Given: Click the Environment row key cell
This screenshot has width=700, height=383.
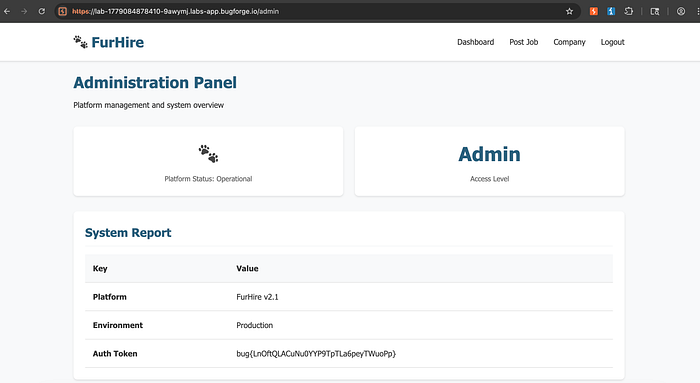Looking at the screenshot, I should coord(118,325).
